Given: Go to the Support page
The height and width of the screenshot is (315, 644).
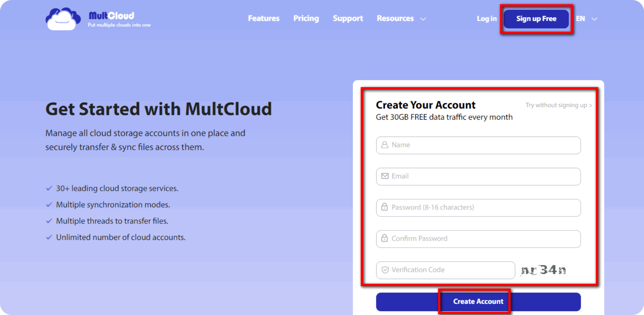Looking at the screenshot, I should [x=348, y=18].
